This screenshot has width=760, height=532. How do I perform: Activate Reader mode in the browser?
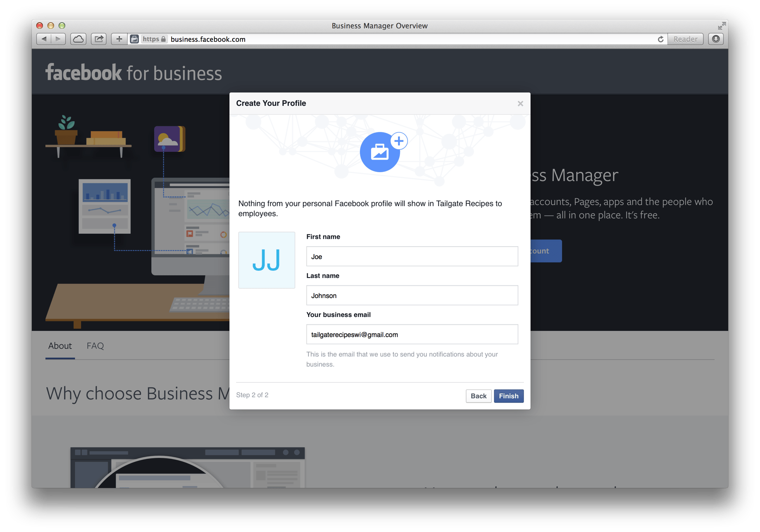685,39
